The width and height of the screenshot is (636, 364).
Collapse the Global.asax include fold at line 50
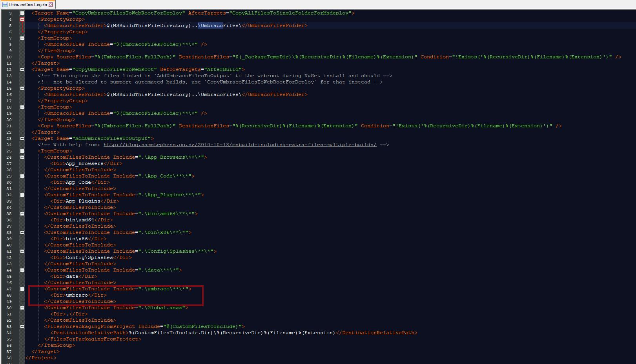coord(22,308)
